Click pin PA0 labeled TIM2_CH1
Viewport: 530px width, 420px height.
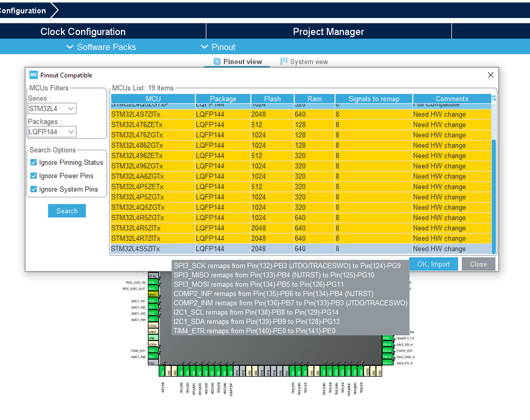coord(153,351)
